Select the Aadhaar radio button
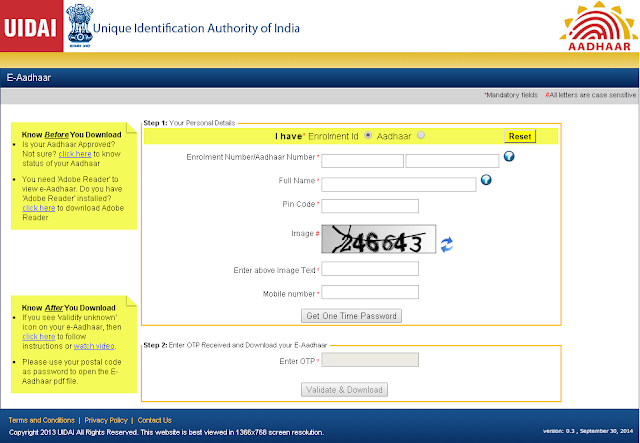This screenshot has width=640, height=443. coord(421,135)
